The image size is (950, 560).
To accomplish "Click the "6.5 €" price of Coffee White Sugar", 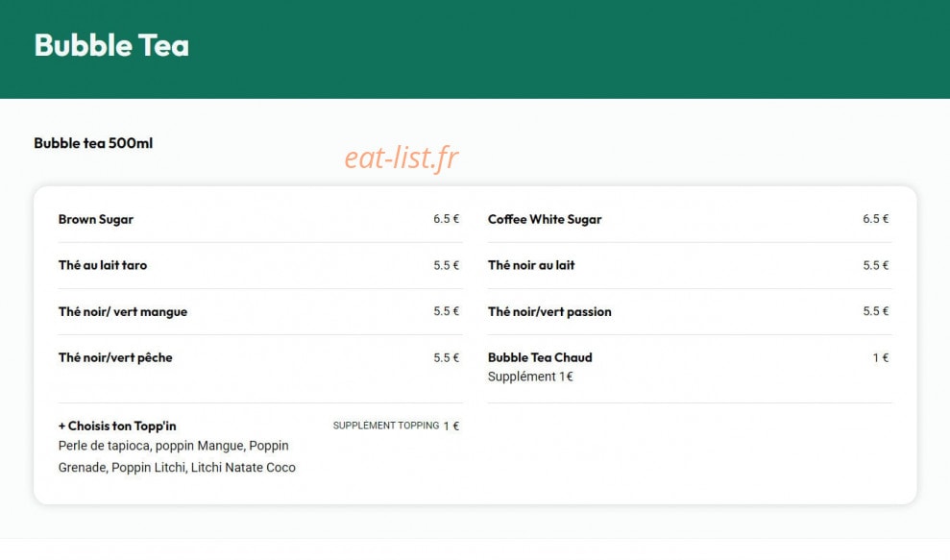I will tap(875, 219).
